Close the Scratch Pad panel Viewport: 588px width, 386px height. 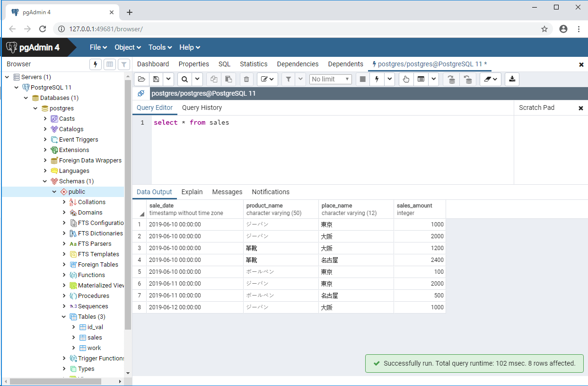tap(581, 108)
